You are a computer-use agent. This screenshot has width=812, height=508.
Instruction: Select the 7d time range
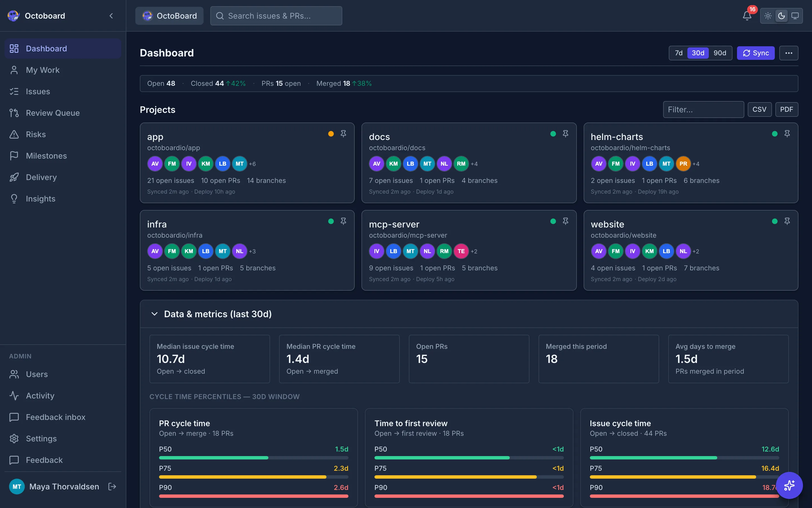[x=678, y=53]
